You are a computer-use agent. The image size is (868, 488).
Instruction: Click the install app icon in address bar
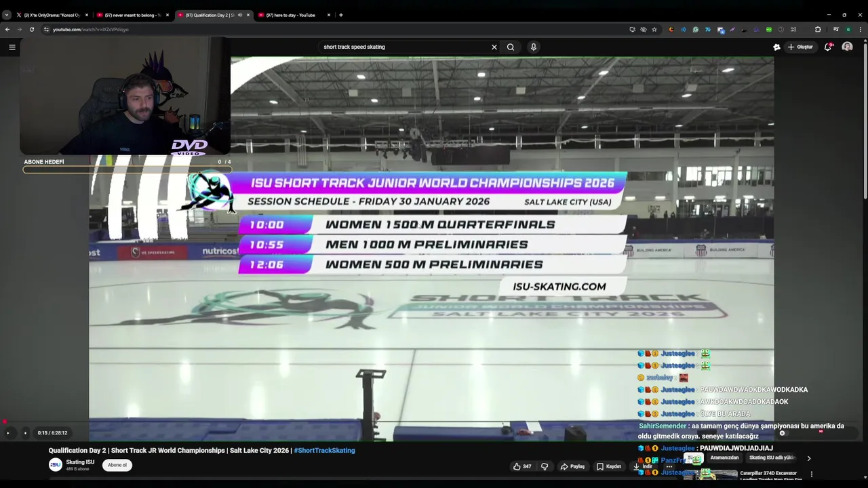pos(632,29)
